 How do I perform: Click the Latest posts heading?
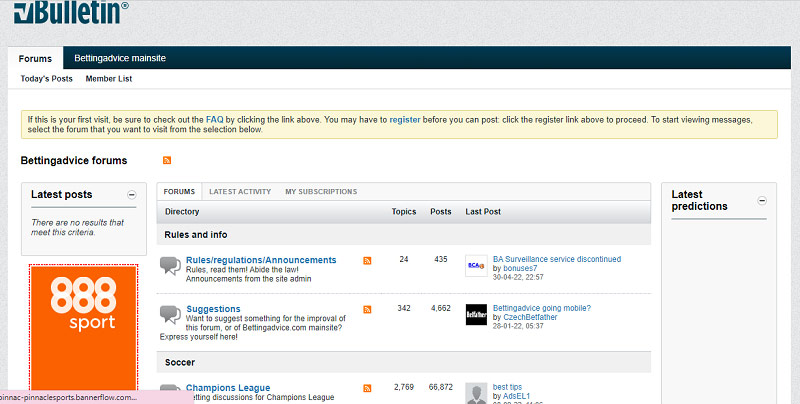point(62,194)
